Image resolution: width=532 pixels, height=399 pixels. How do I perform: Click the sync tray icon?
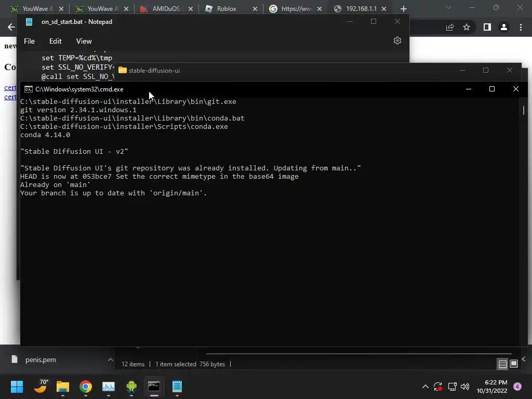tap(437, 387)
